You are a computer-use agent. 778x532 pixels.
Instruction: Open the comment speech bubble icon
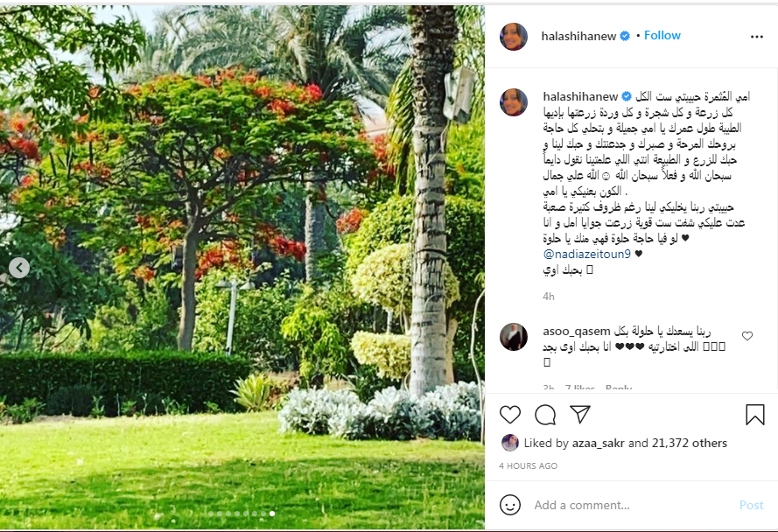(545, 415)
